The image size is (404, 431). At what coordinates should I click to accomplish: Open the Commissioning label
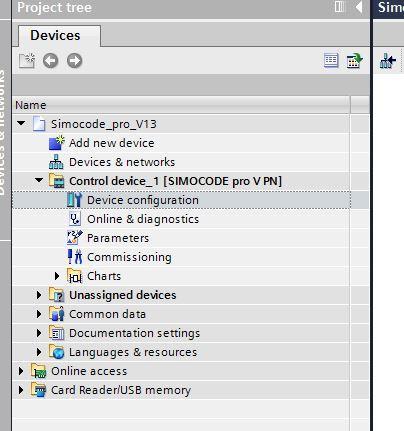[x=129, y=257]
